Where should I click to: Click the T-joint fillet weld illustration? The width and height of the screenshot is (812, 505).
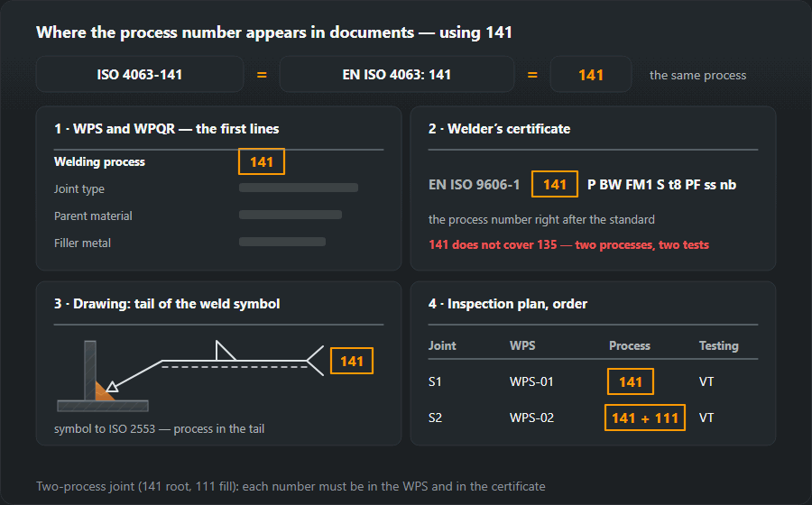click(103, 376)
